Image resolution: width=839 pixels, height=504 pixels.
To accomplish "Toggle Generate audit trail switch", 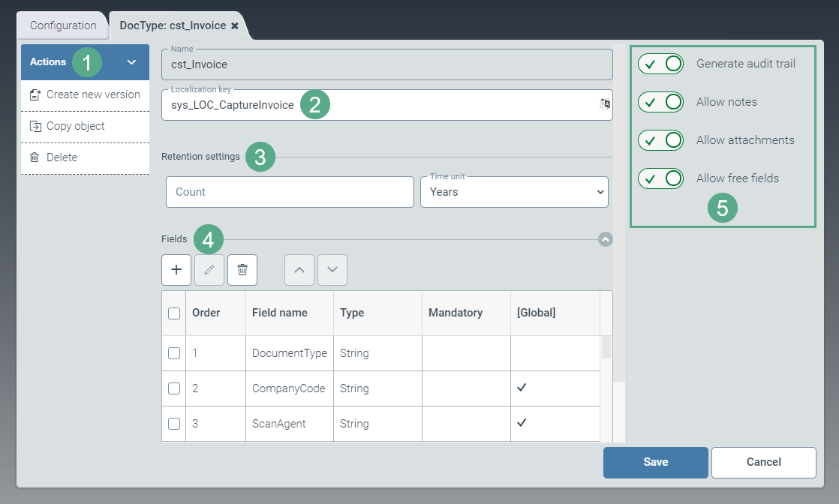I will click(660, 64).
